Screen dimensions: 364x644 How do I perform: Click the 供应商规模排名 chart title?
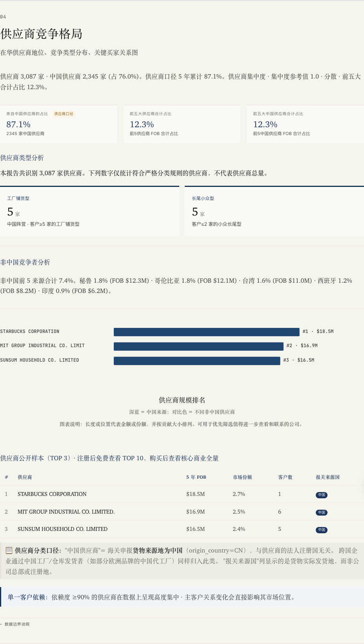[182, 400]
